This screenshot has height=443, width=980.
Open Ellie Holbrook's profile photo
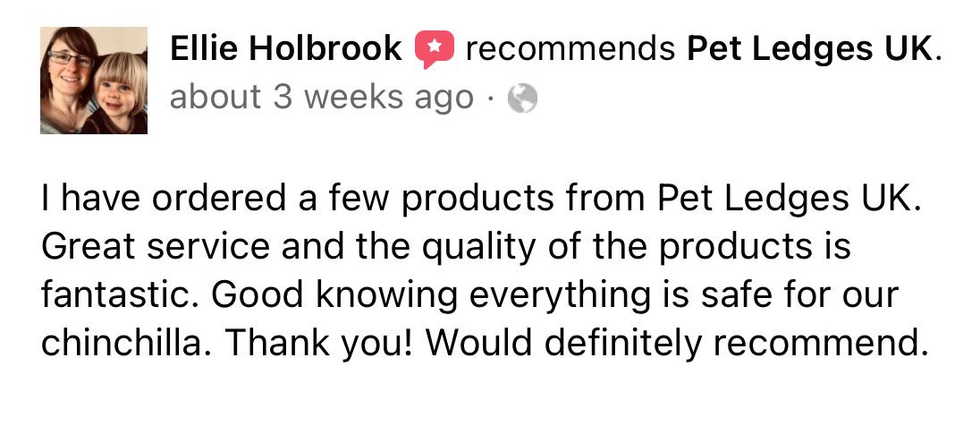click(94, 81)
